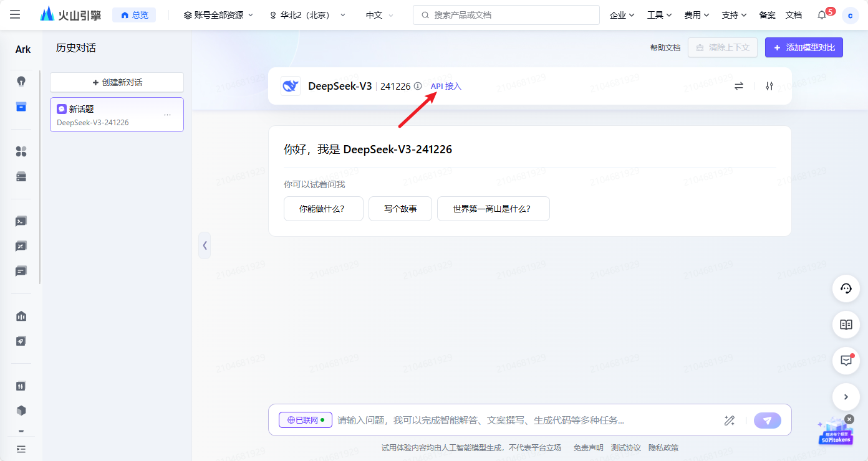
Task: Expand the floating panel right chevron
Action: pos(846,397)
